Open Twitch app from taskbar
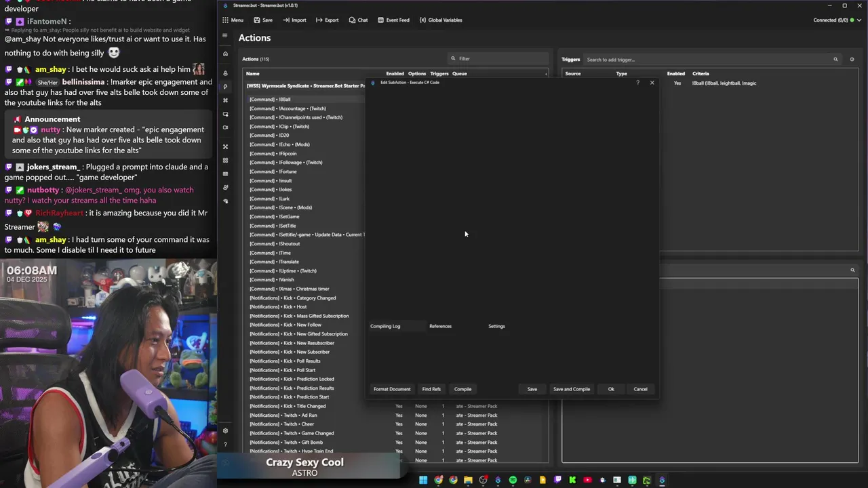This screenshot has height=488, width=868. [557, 480]
